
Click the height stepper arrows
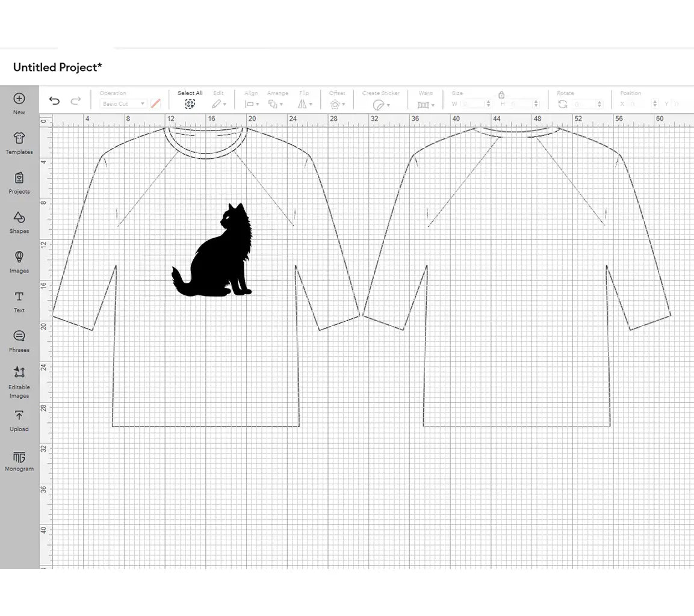pyautogui.click(x=536, y=104)
